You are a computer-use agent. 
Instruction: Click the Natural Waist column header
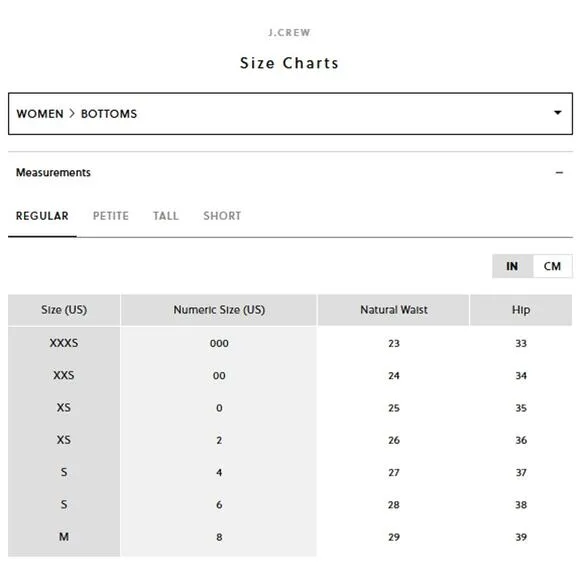394,310
